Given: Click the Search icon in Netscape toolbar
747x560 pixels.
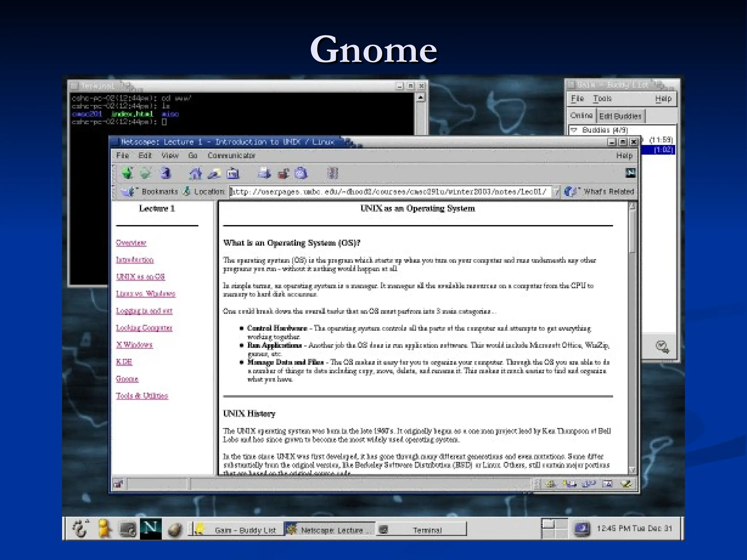Looking at the screenshot, I should pyautogui.click(x=214, y=174).
